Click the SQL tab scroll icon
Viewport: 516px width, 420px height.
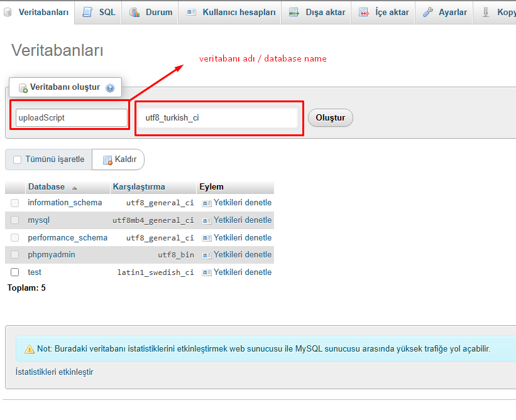87,12
